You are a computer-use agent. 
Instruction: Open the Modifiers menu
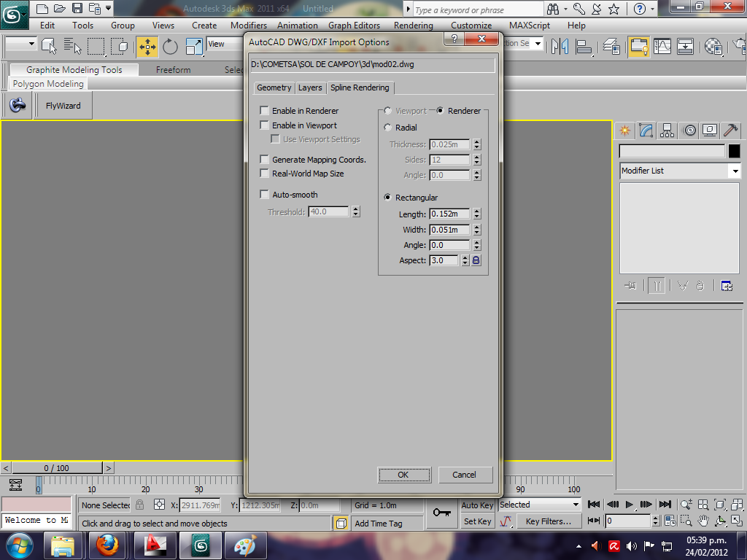coord(249,26)
